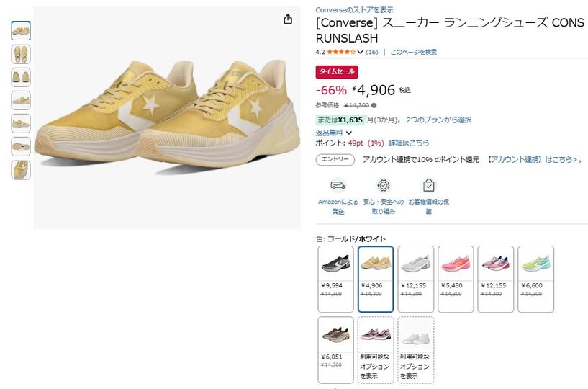Click the エントリー entry button

335,160
